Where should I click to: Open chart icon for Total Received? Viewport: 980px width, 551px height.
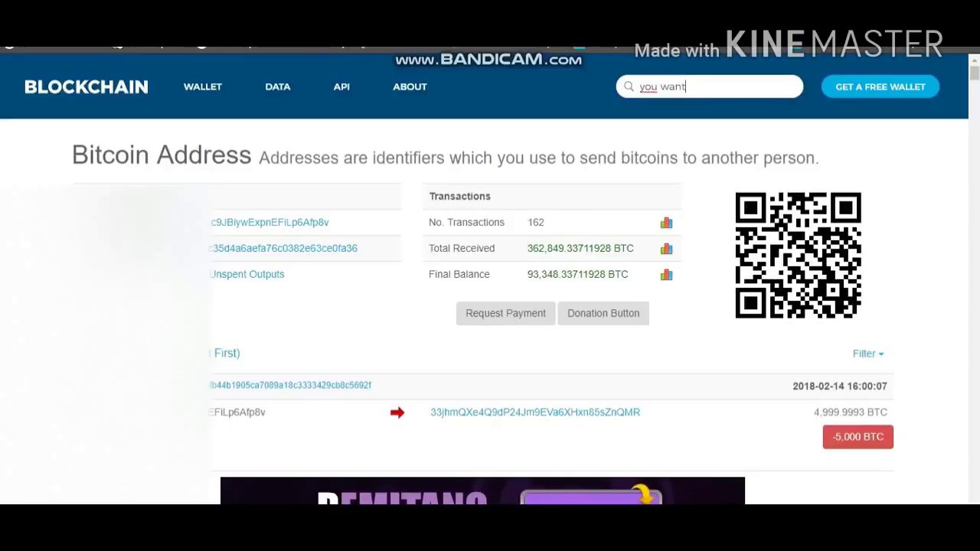(666, 248)
